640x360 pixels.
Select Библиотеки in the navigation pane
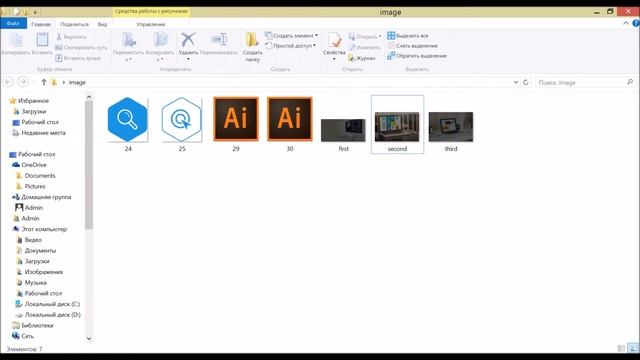pyautogui.click(x=33, y=325)
